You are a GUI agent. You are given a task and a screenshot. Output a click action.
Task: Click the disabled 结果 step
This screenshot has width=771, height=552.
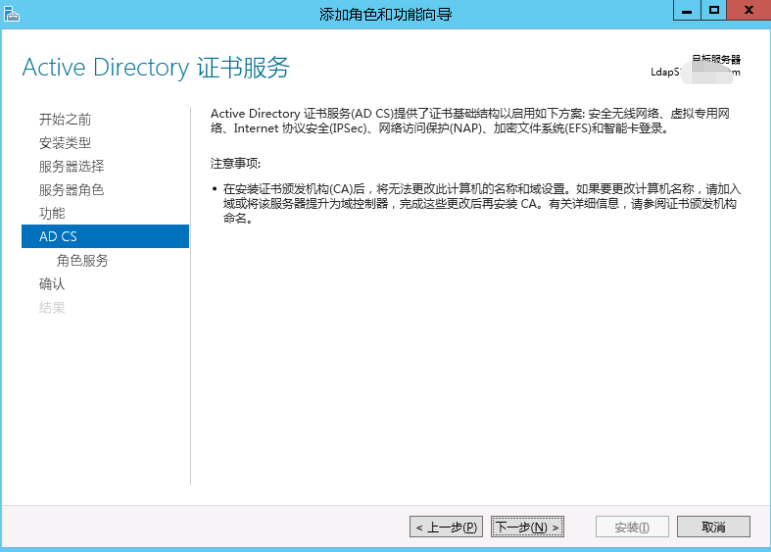52,308
